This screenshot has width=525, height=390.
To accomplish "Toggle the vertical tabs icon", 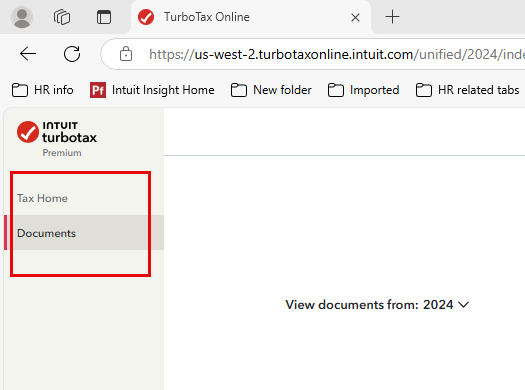I will (x=104, y=17).
